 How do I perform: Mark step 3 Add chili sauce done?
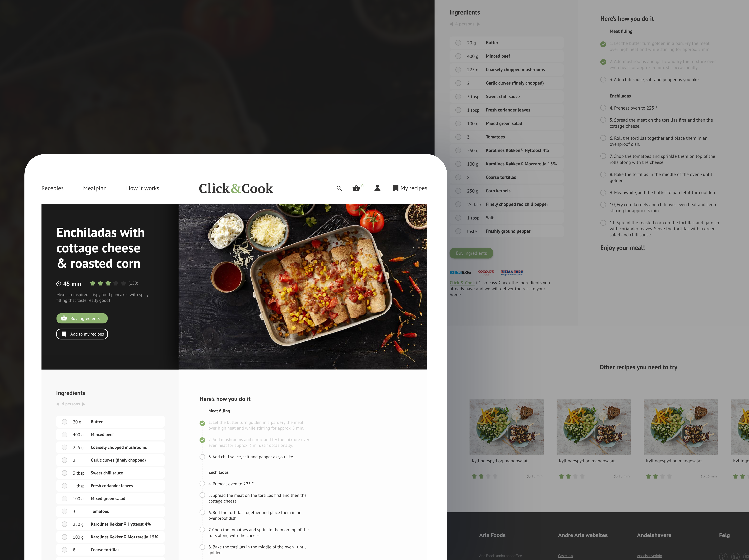pyautogui.click(x=202, y=457)
